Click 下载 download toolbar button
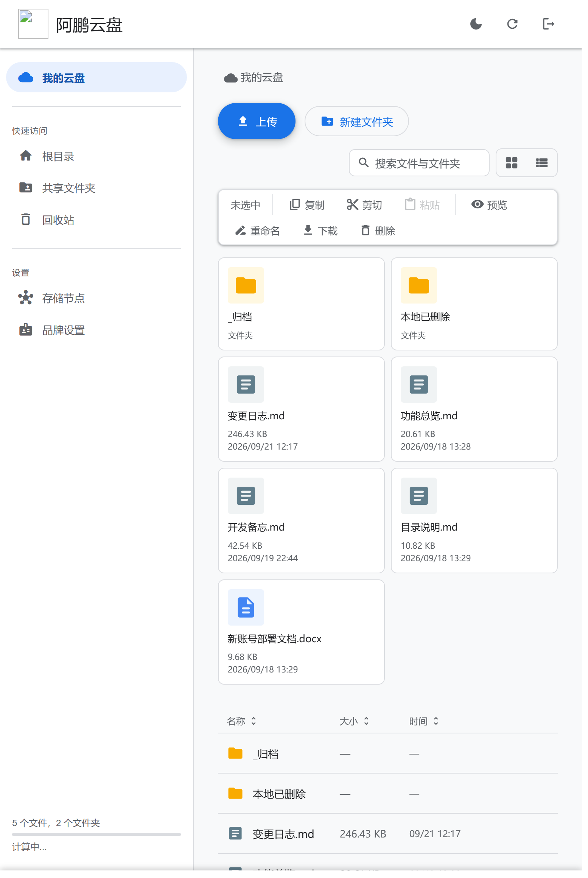Viewport: 588px width, 878px height. [320, 230]
